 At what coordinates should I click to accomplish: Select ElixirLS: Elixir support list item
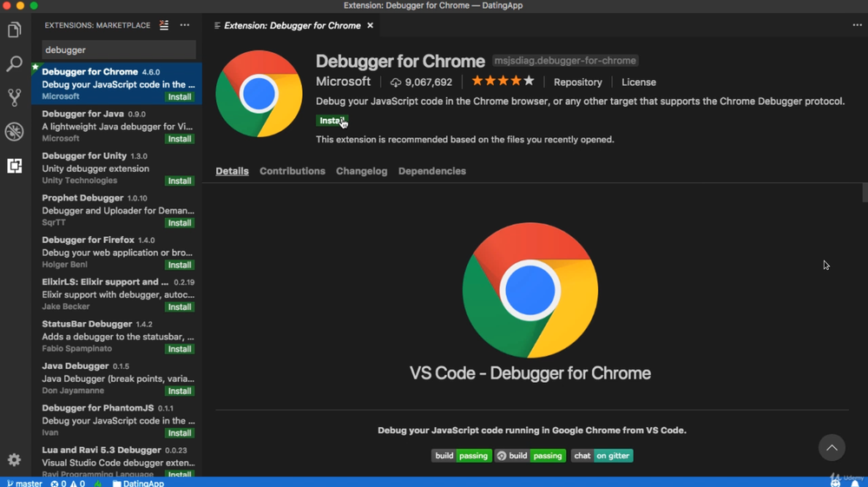point(117,294)
